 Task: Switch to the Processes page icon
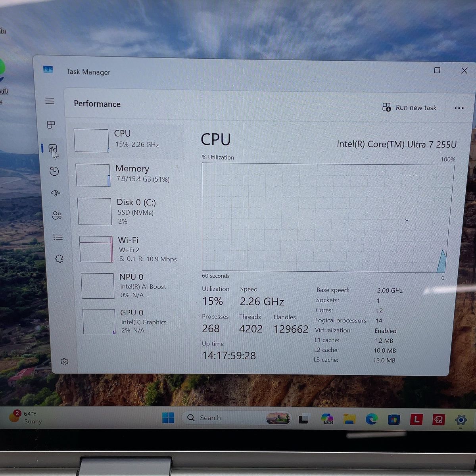point(51,125)
